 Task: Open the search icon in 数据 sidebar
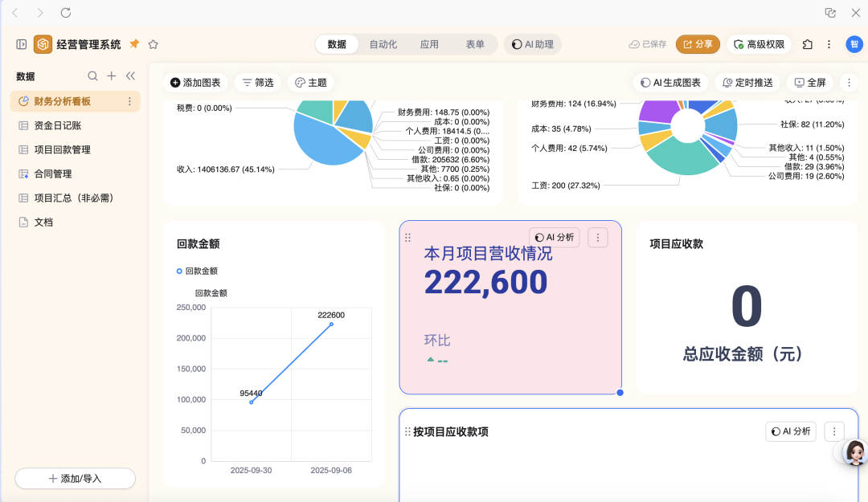pos(92,76)
